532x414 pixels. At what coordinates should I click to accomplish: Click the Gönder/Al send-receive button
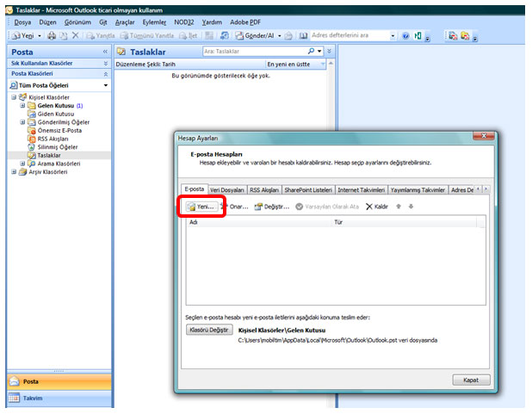255,35
